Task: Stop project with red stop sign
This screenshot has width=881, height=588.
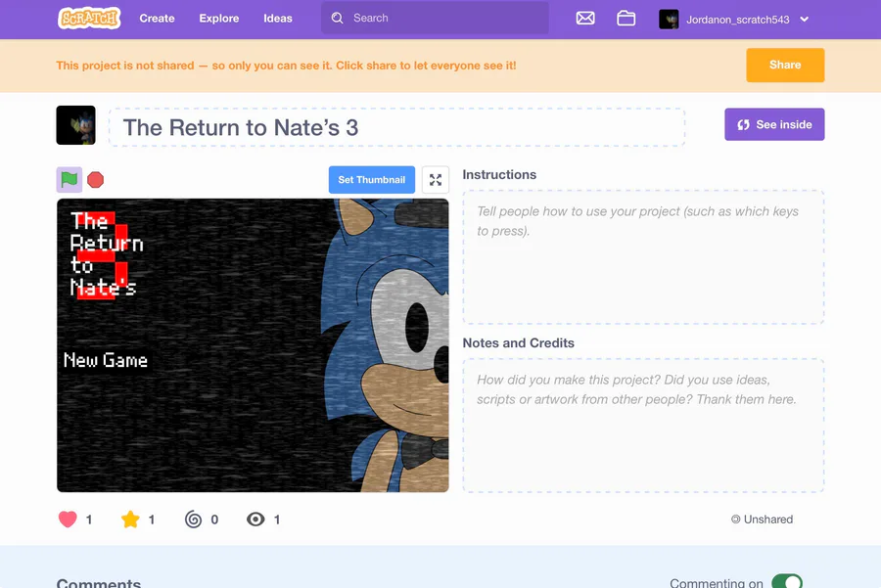Action: coord(96,180)
